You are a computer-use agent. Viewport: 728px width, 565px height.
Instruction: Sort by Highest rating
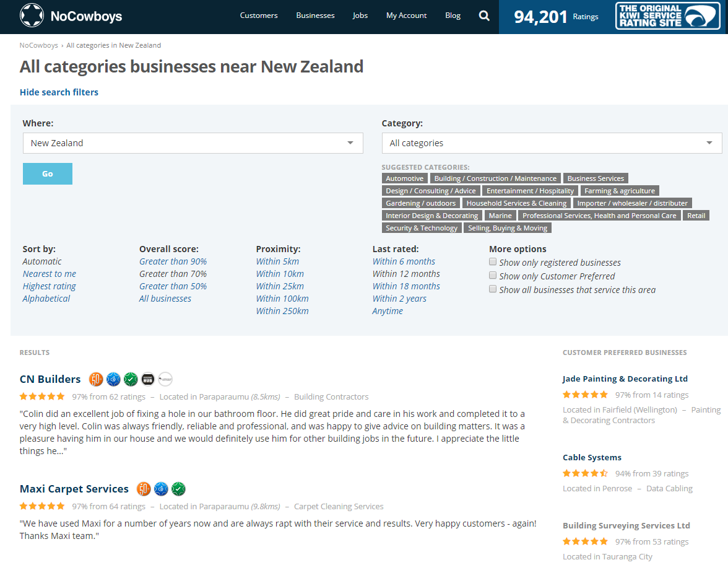click(50, 286)
